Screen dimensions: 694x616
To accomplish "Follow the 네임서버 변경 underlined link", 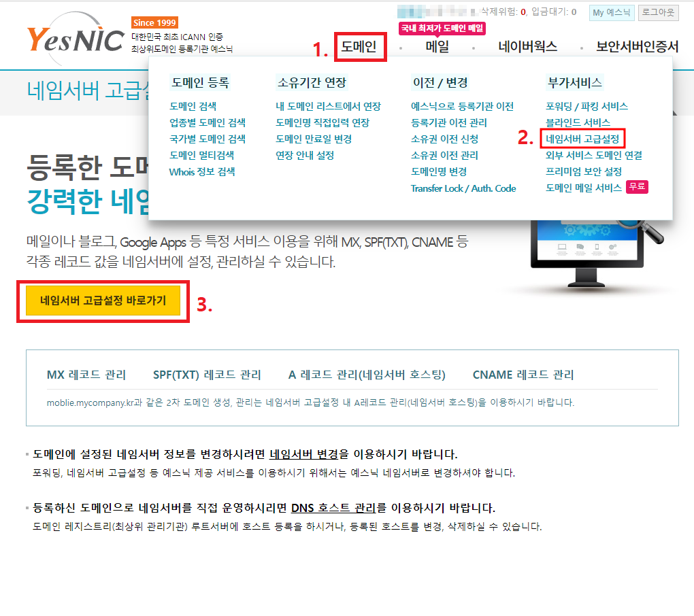I will click(303, 455).
